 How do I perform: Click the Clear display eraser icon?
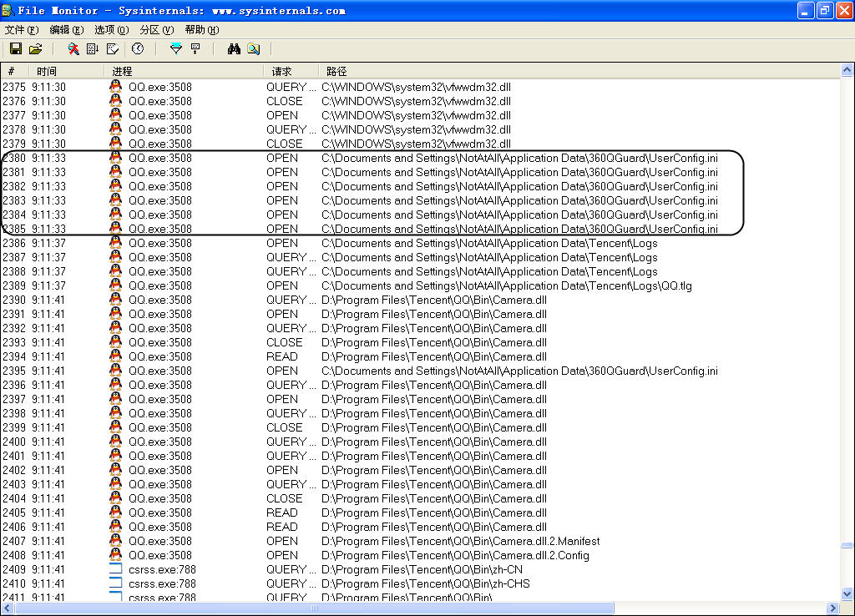point(113,49)
